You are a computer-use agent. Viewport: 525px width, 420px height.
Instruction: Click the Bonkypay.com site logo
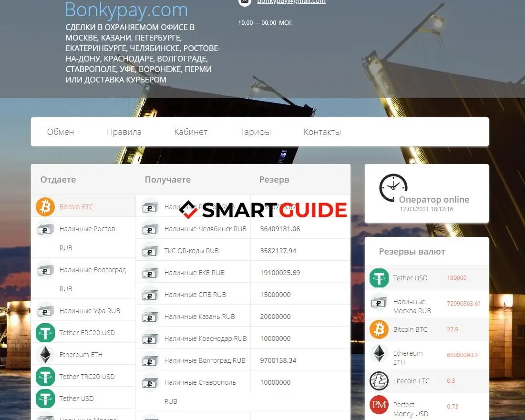125,10
